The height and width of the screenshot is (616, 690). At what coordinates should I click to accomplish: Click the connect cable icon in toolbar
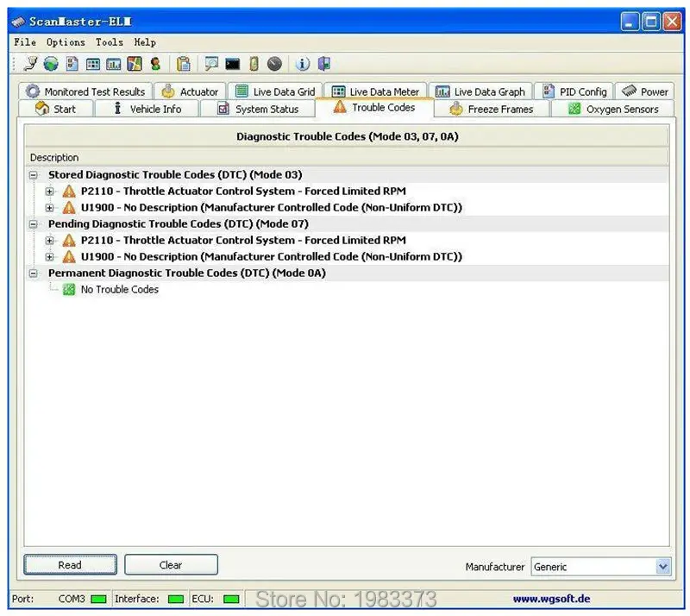(x=31, y=64)
